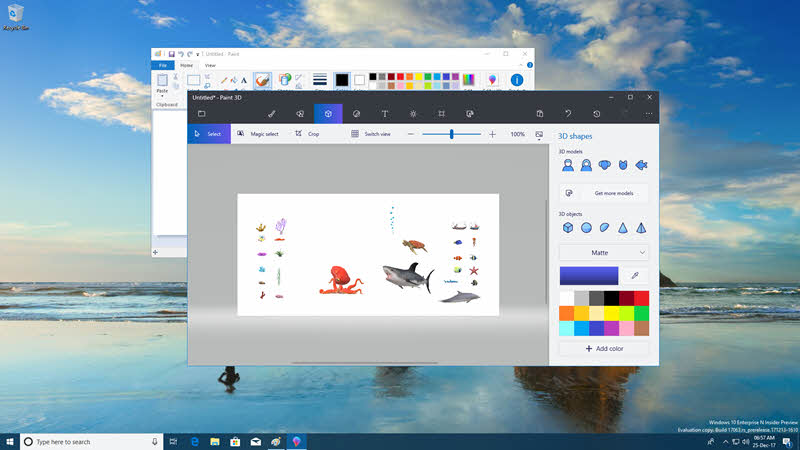The width and height of the screenshot is (800, 450).
Task: Choose the fish 3D model
Action: tap(641, 165)
